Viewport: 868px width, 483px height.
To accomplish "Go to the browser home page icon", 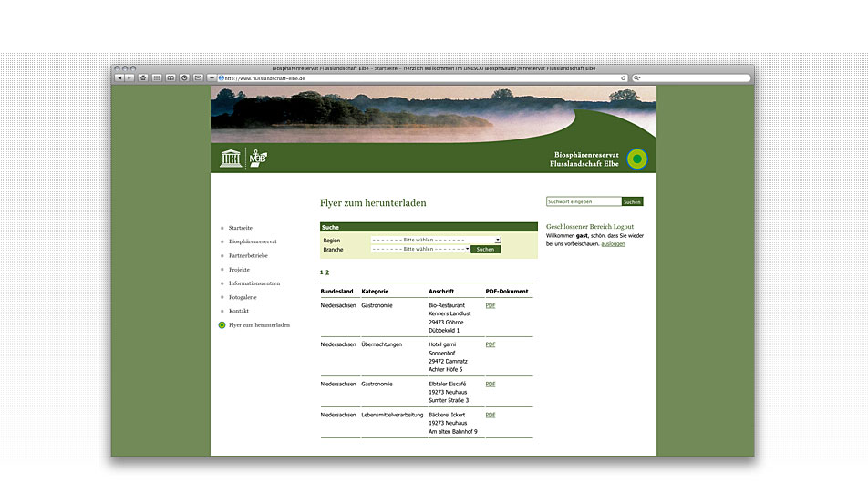I will (x=143, y=78).
